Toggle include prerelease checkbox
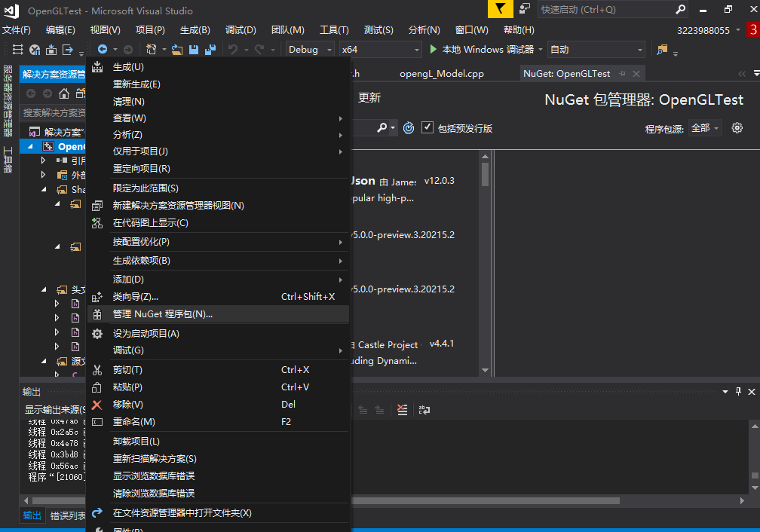 click(427, 127)
